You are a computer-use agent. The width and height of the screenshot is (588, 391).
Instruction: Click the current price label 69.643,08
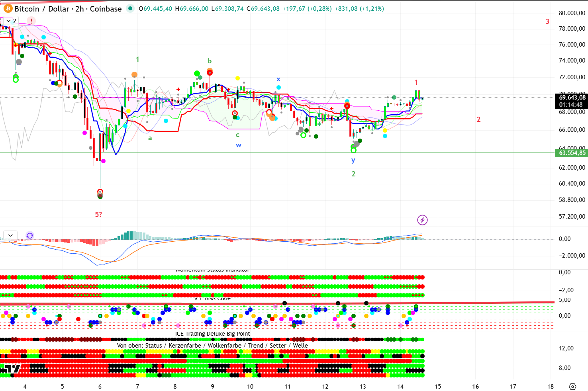pyautogui.click(x=572, y=98)
